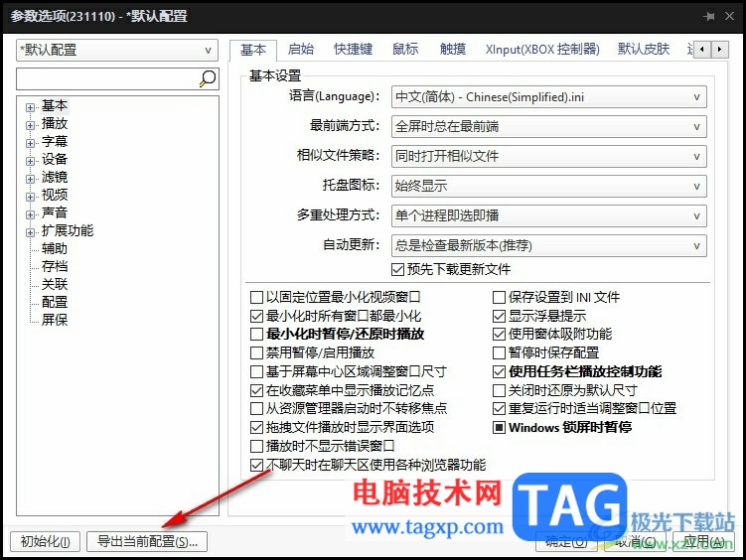Enable 从资源管理器启动时不转移焦点
Viewport: 746px width, 560px height.
[256, 408]
